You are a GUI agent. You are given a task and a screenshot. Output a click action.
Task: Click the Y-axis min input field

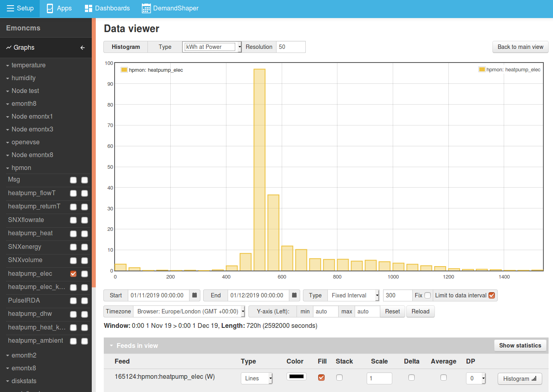(x=325, y=311)
